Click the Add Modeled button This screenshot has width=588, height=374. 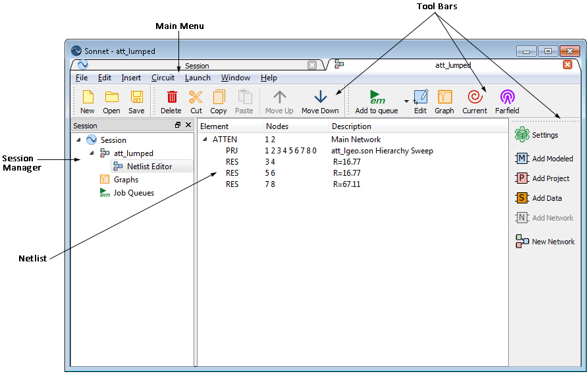545,159
